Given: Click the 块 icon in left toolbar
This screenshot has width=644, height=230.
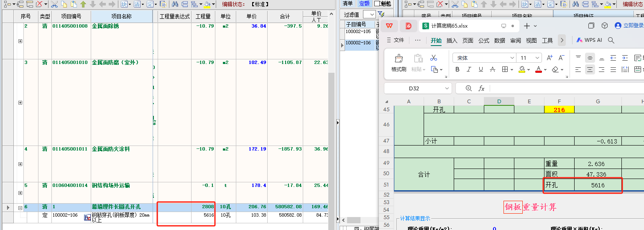Looking at the screenshot, I should point(124,4).
